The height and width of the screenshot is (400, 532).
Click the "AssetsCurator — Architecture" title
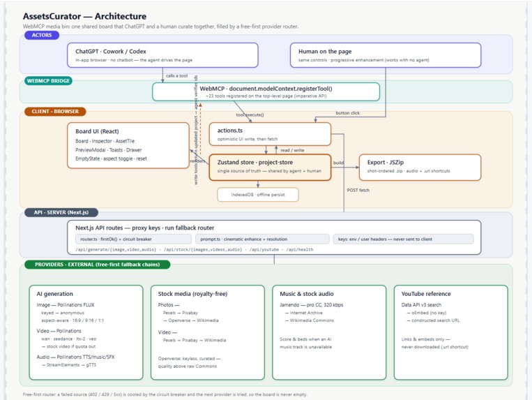coord(84,16)
